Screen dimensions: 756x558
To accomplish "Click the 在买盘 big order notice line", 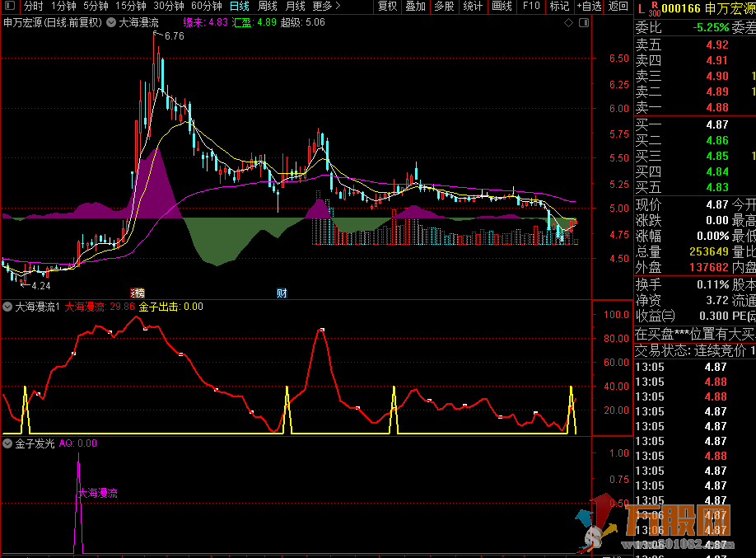I will (x=695, y=334).
